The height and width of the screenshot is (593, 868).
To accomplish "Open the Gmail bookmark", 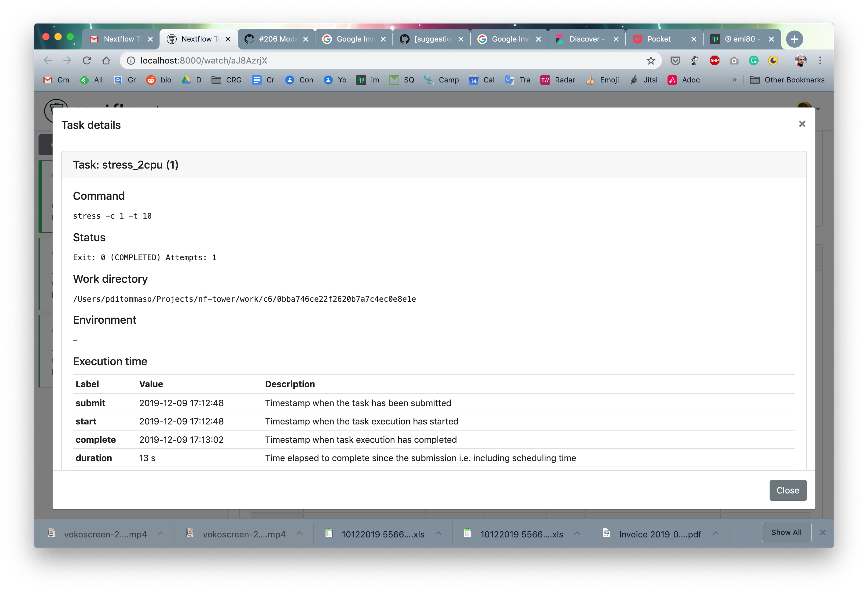I will (x=56, y=80).
